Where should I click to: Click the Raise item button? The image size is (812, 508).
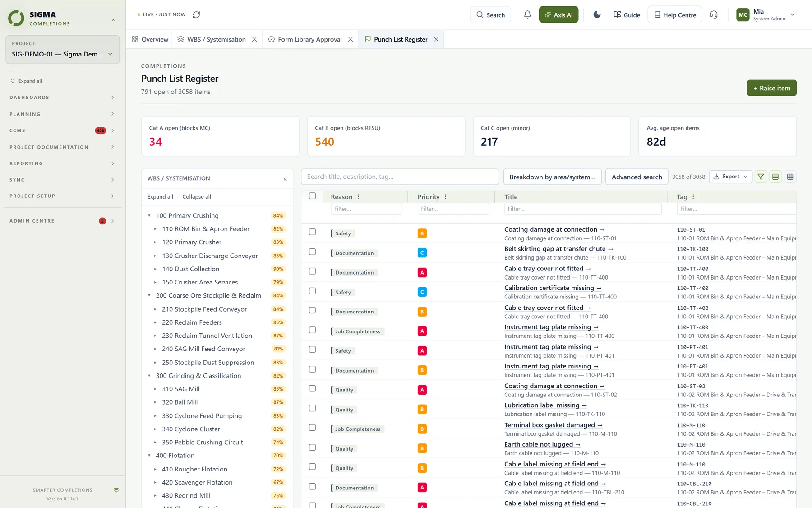coord(771,88)
